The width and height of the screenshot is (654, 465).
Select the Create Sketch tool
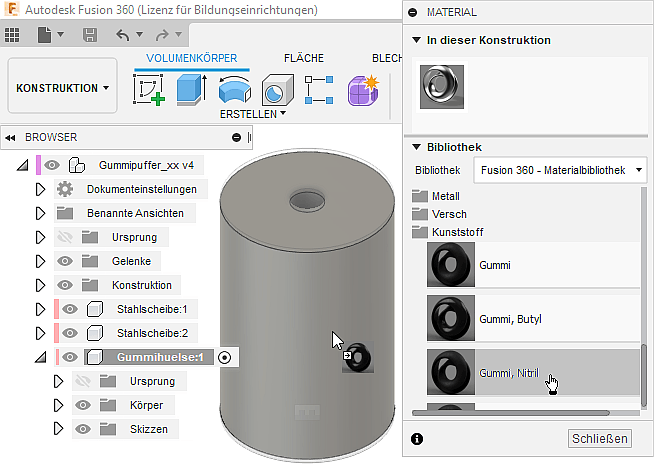tap(148, 89)
